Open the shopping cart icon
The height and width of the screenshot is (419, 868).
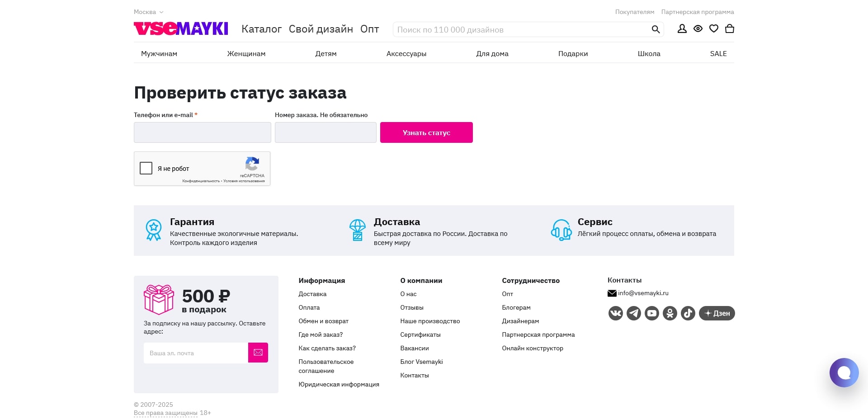729,28
